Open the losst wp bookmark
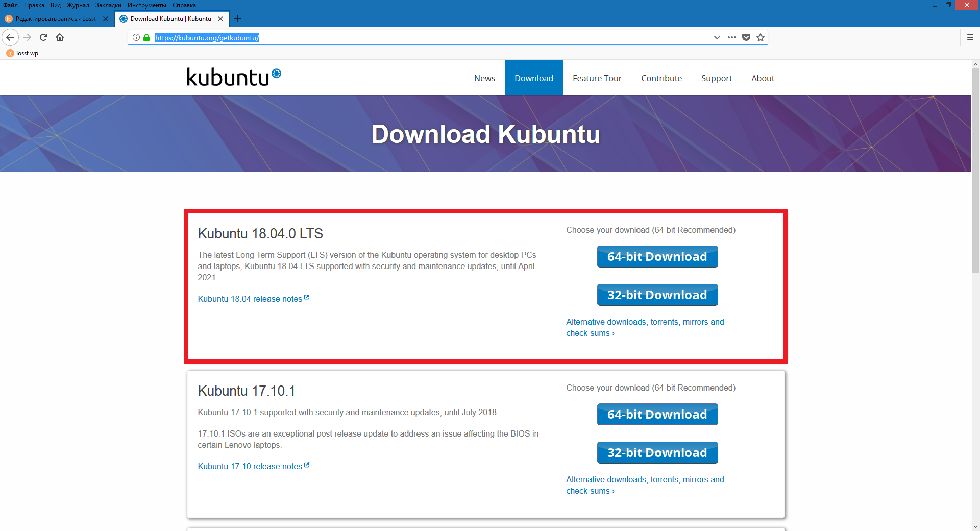The height and width of the screenshot is (531, 980). click(22, 53)
